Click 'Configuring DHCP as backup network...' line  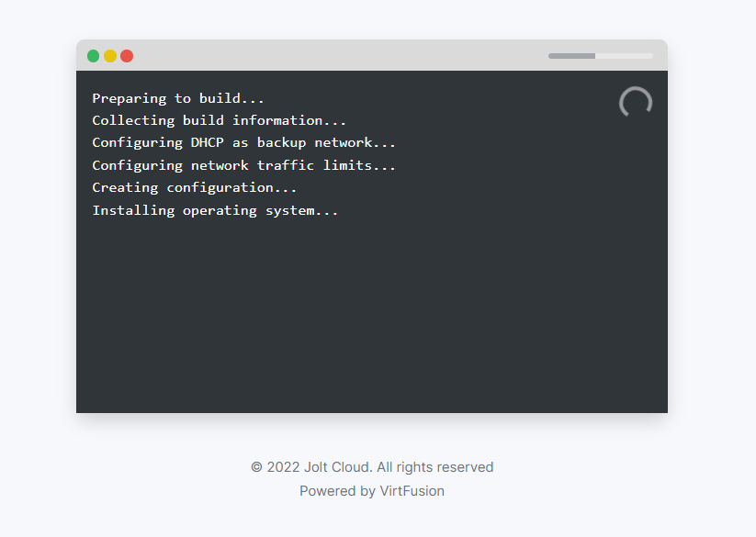pos(243,143)
